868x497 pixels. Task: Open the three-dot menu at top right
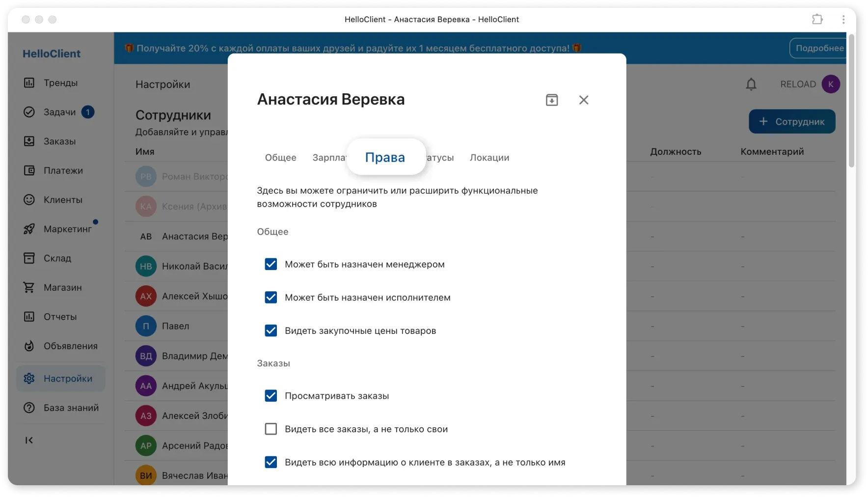843,19
